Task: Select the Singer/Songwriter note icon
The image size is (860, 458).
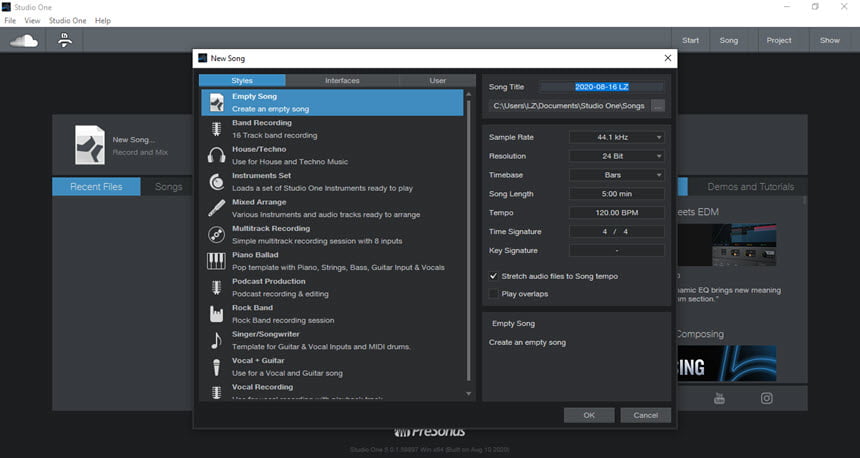Action: [217, 341]
